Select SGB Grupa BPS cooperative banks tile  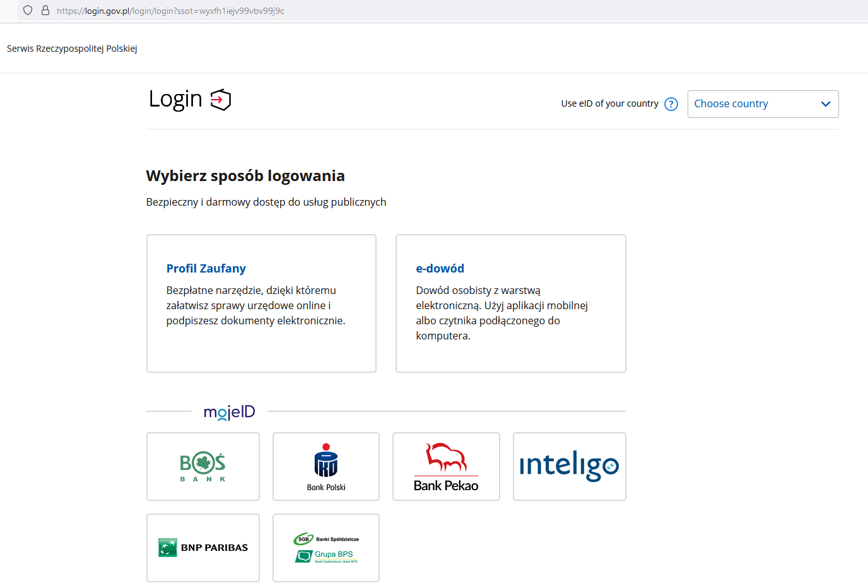click(x=325, y=548)
